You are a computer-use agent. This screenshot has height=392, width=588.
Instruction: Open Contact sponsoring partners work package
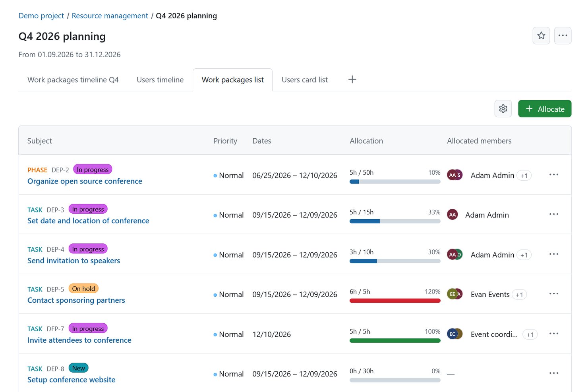pyautogui.click(x=76, y=300)
